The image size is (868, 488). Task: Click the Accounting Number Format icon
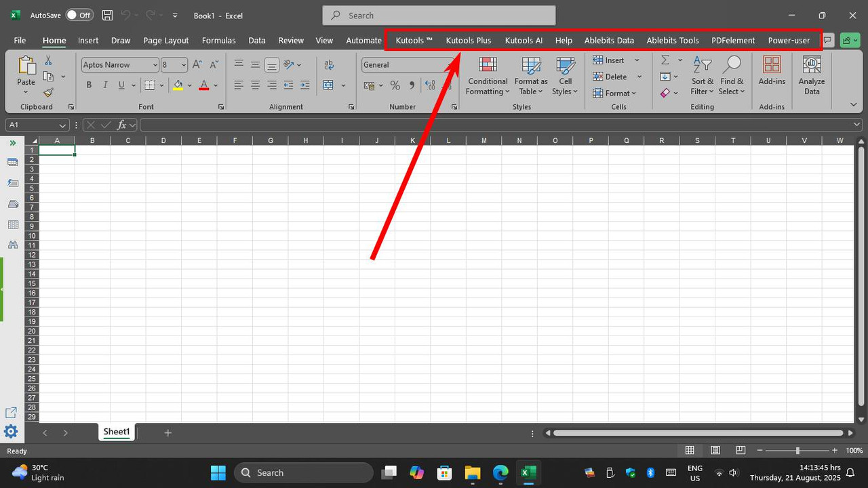click(370, 85)
